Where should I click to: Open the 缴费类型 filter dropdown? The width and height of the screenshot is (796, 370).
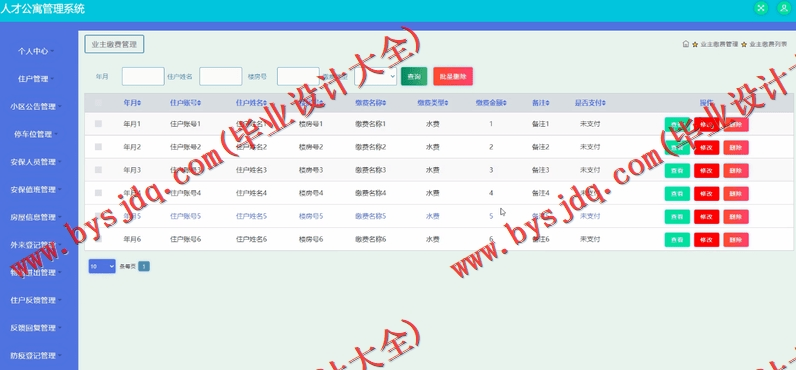[375, 76]
